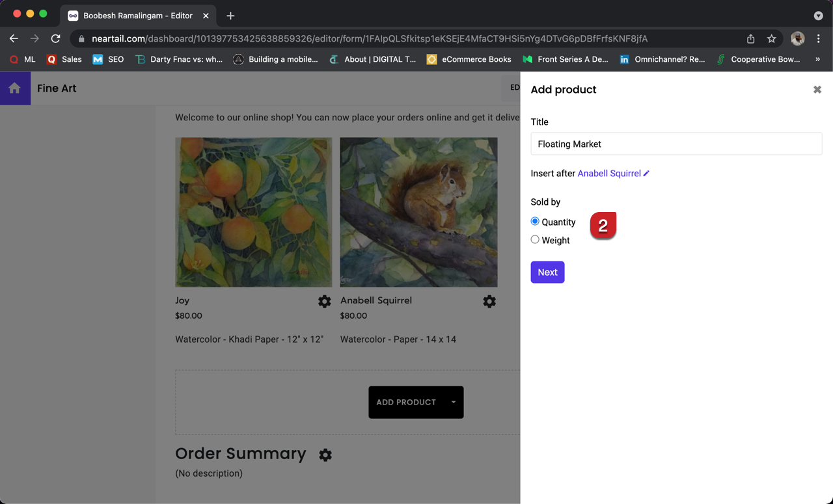The width and height of the screenshot is (833, 504).
Task: Click into the Title input field
Action: pyautogui.click(x=676, y=144)
